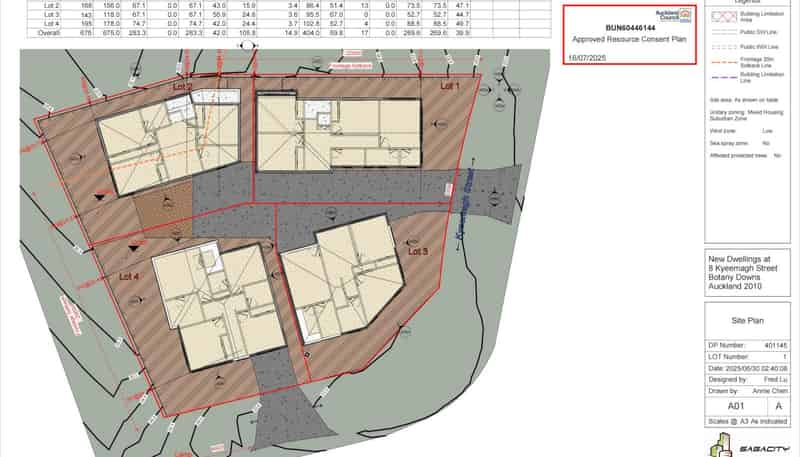Click the Auckland Council logo
800x457 pixels.
coord(673,15)
